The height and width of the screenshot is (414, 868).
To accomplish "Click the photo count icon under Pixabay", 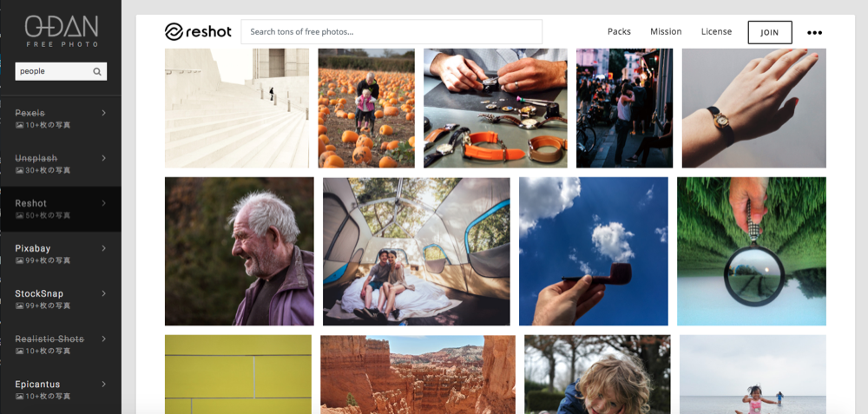I will pyautogui.click(x=19, y=260).
